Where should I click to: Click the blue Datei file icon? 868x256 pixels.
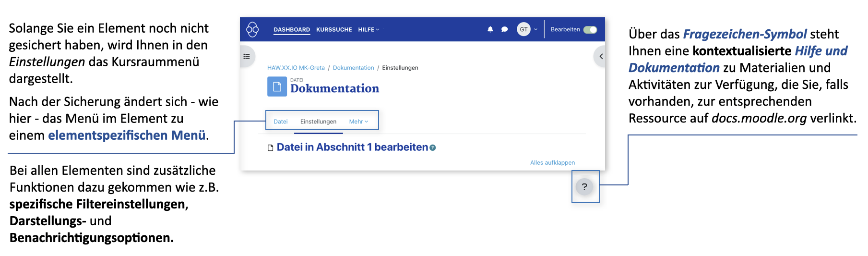[277, 86]
